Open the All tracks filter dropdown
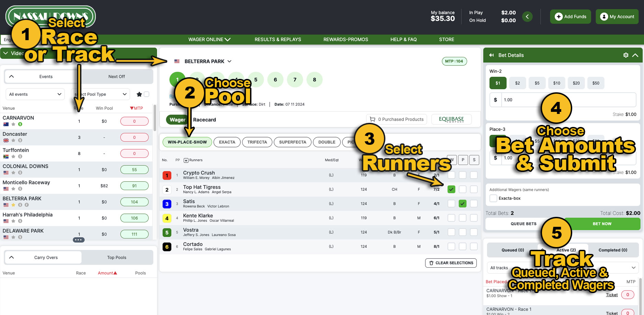This screenshot has height=315, width=644. [x=563, y=268]
